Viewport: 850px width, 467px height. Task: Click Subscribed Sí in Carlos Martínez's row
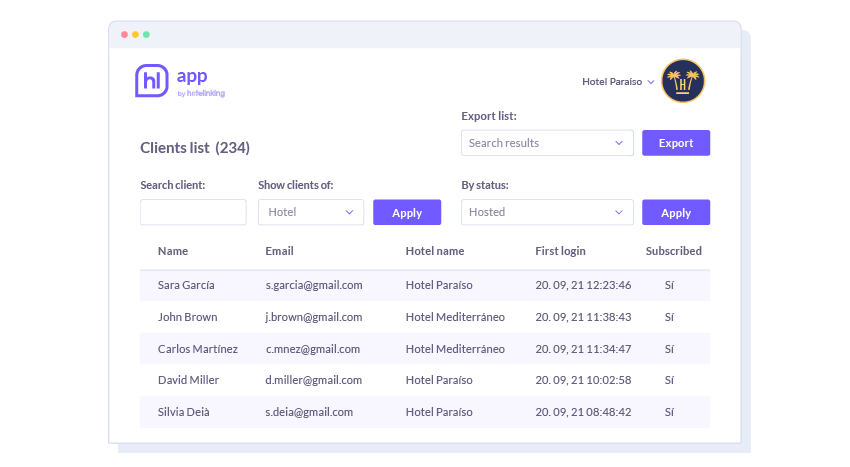click(669, 349)
